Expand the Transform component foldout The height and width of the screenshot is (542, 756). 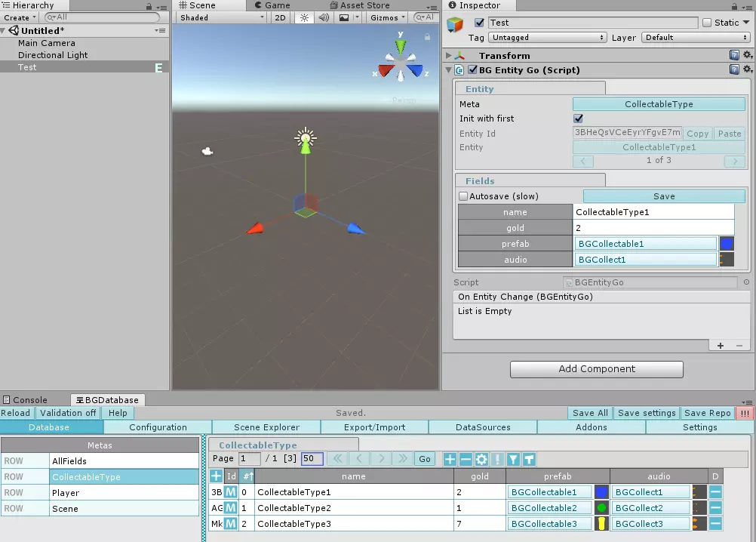pyautogui.click(x=449, y=55)
